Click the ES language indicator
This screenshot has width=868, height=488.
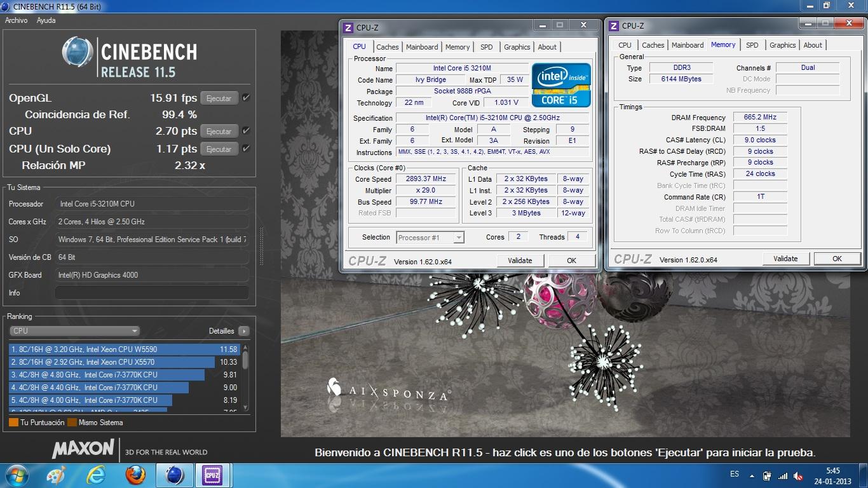[x=735, y=475]
